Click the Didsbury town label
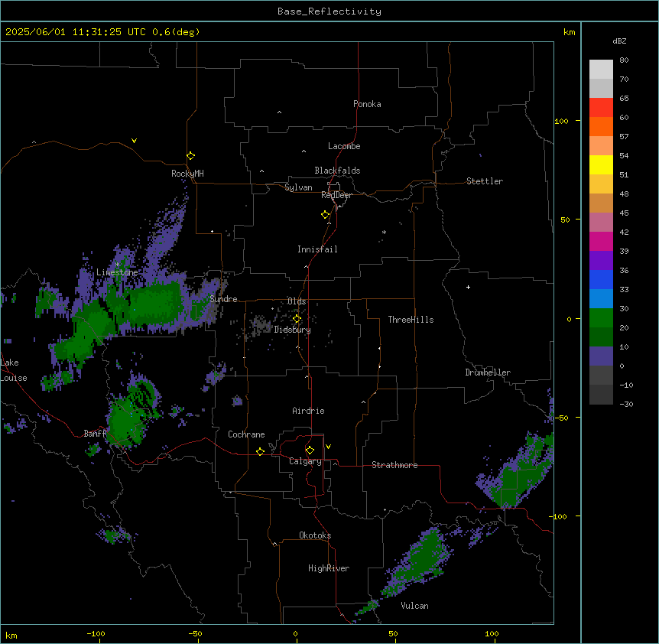This screenshot has width=659, height=644. [x=293, y=330]
